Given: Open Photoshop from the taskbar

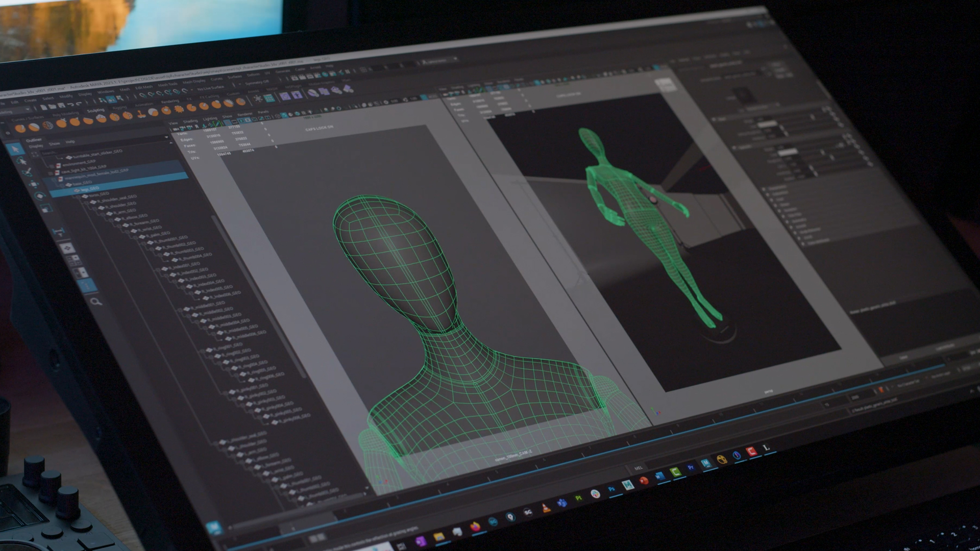Looking at the screenshot, I should (611, 490).
